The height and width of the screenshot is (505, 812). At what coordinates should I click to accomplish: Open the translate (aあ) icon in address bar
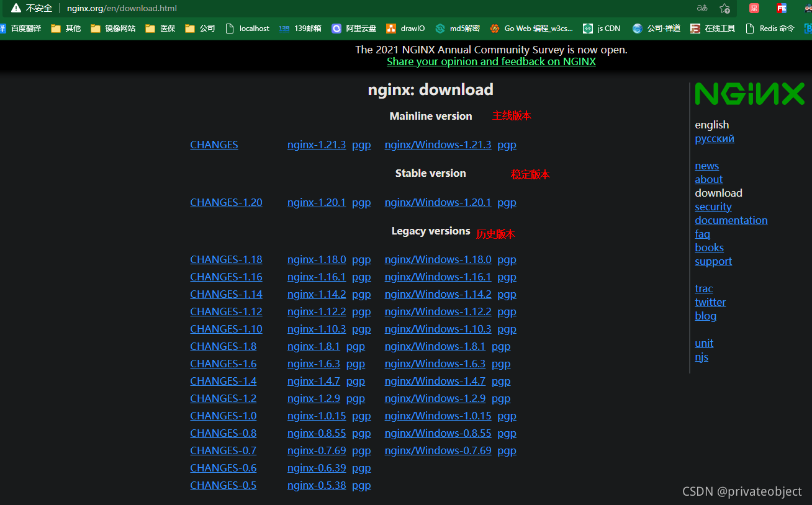tap(702, 8)
